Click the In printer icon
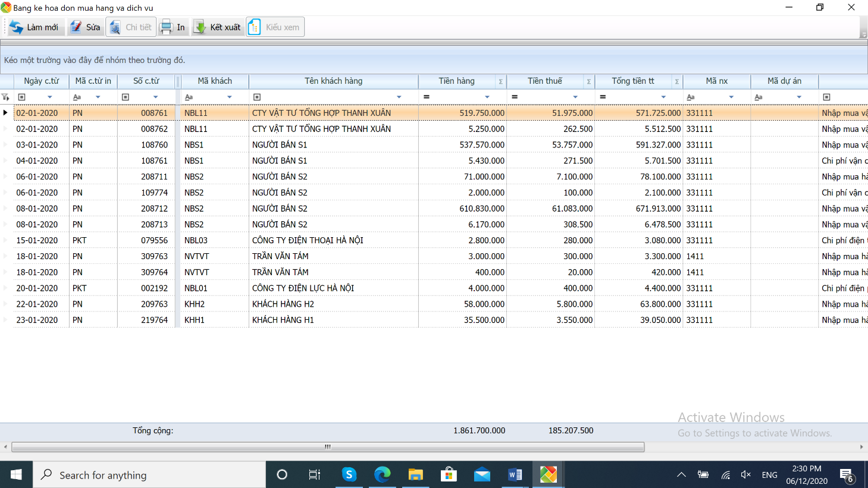The image size is (868, 488). 167,27
